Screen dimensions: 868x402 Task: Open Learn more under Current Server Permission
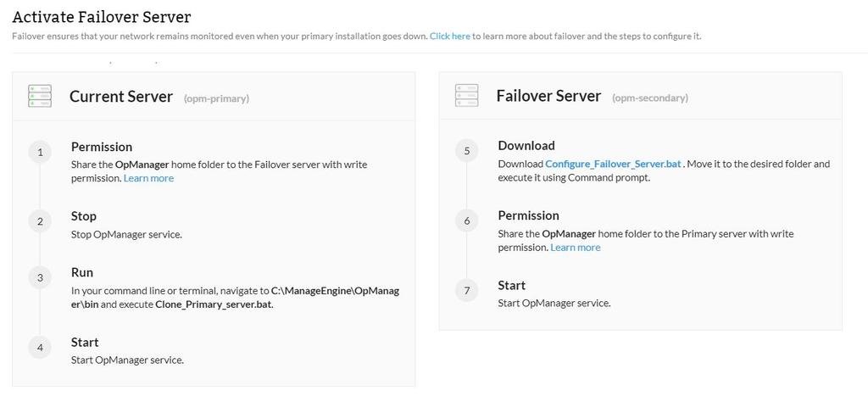[x=148, y=178]
